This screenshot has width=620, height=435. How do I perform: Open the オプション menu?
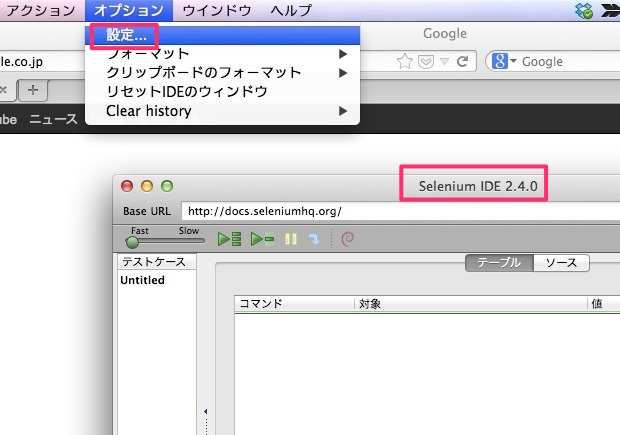click(129, 10)
